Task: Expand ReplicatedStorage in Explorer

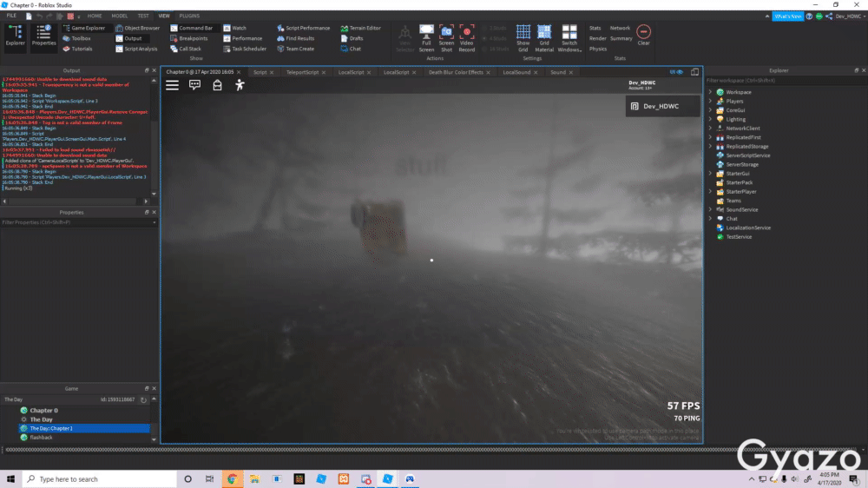Action: coord(710,146)
